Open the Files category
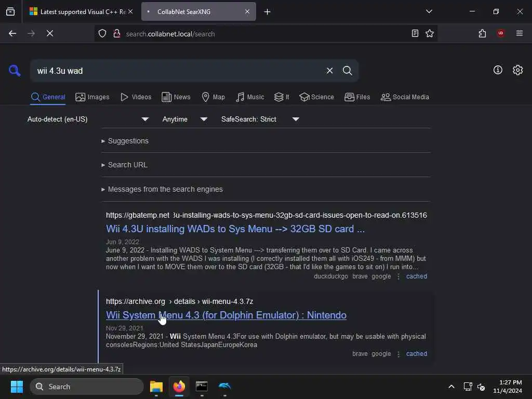 point(357,97)
